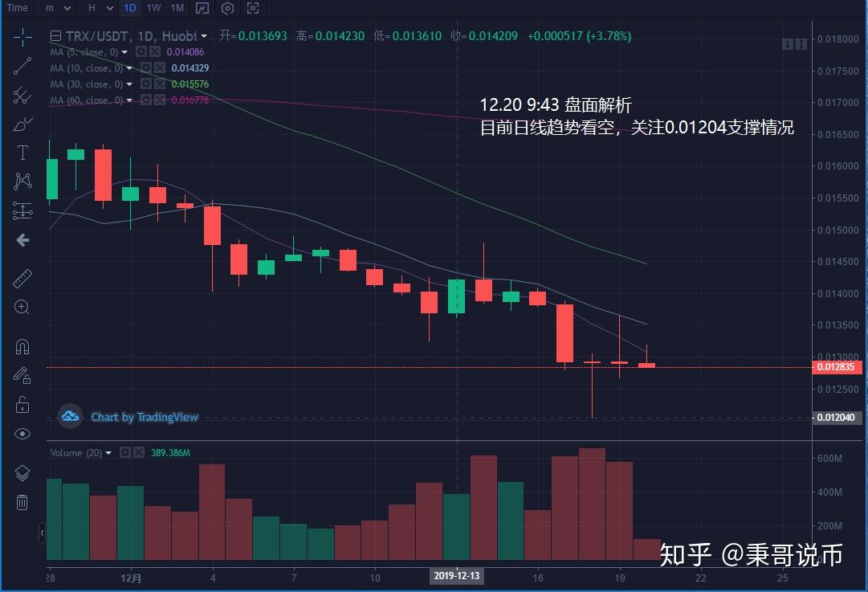Open settings gear for MA (5, close, 0)
The image size is (868, 592).
pos(141,51)
